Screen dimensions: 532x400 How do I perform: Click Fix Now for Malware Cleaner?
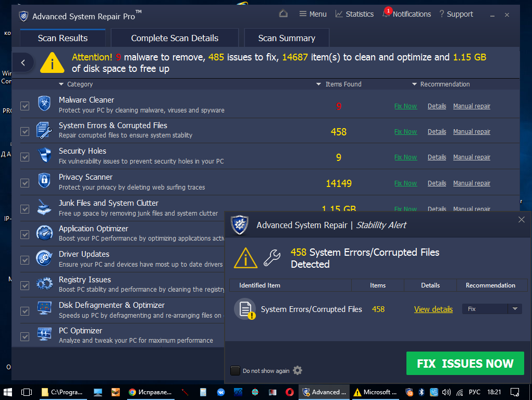coord(405,106)
